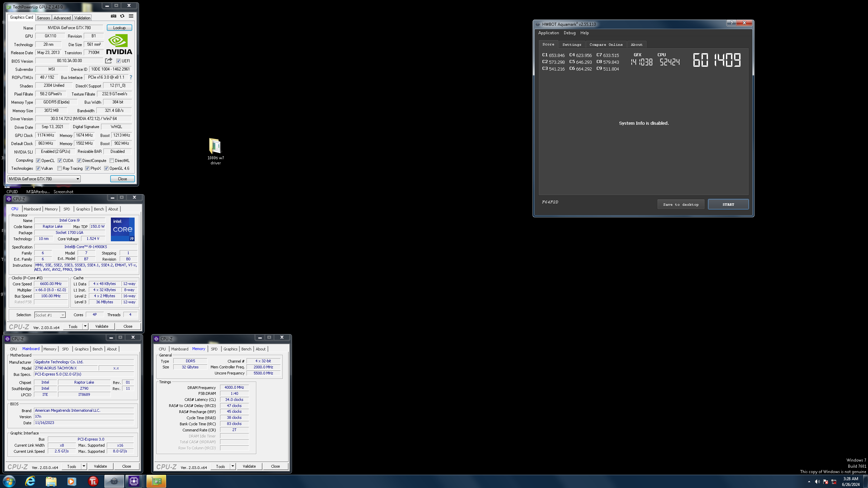This screenshot has height=488, width=868.
Task: Open the Socket #1 selection dropdown
Action: click(x=50, y=315)
